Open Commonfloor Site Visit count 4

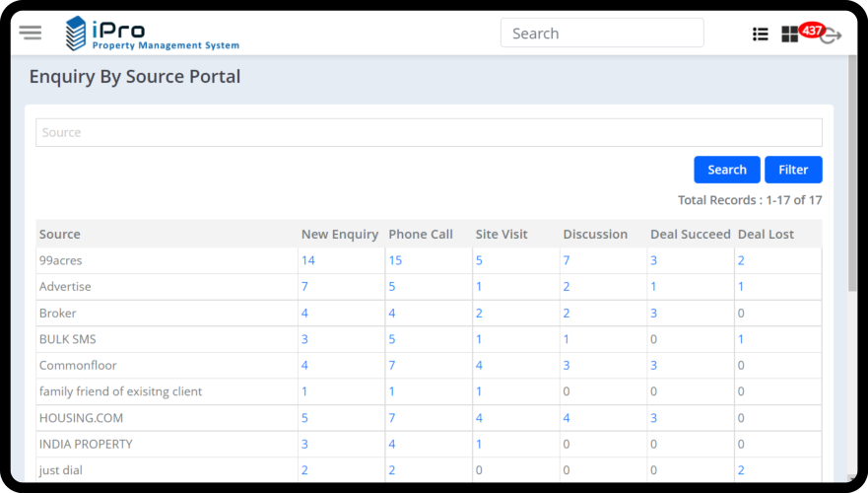pyautogui.click(x=479, y=366)
